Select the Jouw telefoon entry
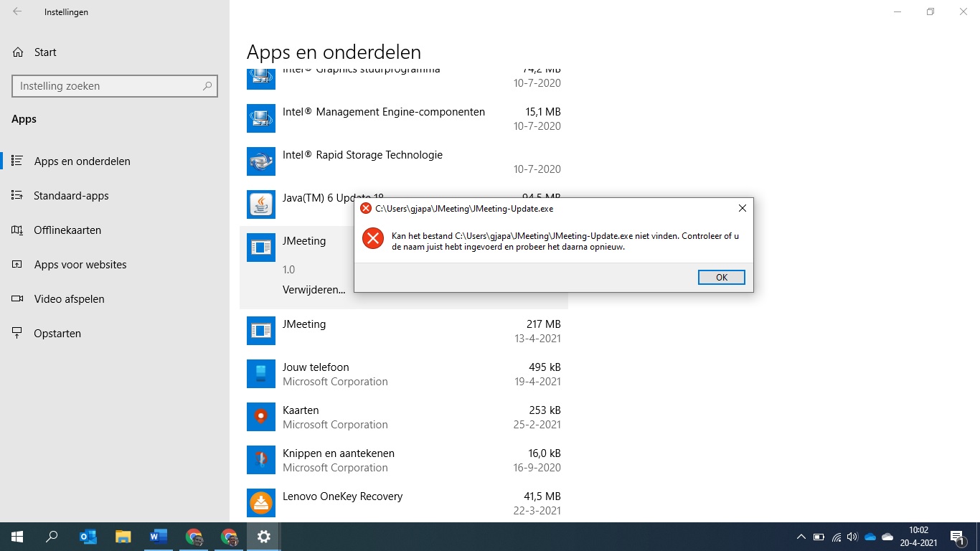Screen dimensions: 980x551 [404, 374]
